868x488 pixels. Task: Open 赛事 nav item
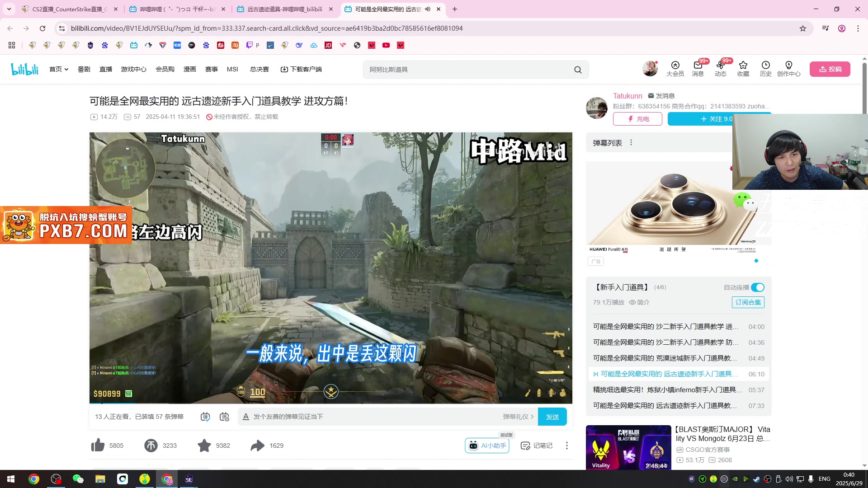(x=212, y=69)
